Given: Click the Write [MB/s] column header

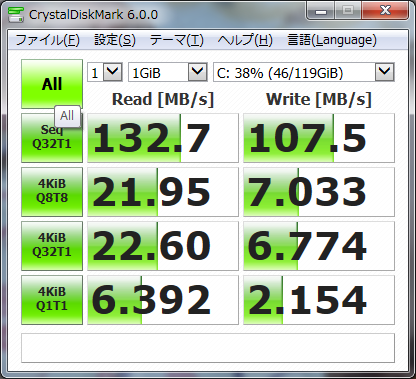Looking at the screenshot, I should [x=319, y=99].
